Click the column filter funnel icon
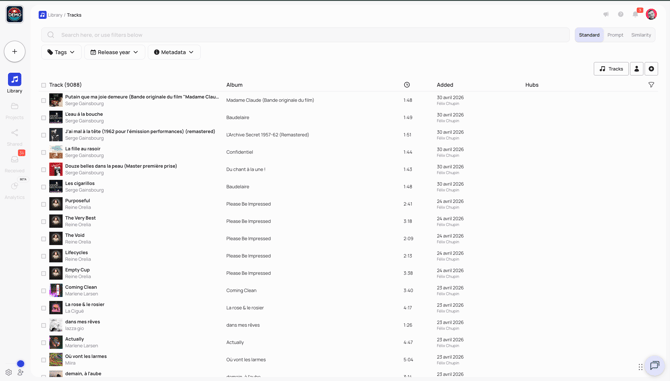670x381 pixels. pyautogui.click(x=651, y=85)
